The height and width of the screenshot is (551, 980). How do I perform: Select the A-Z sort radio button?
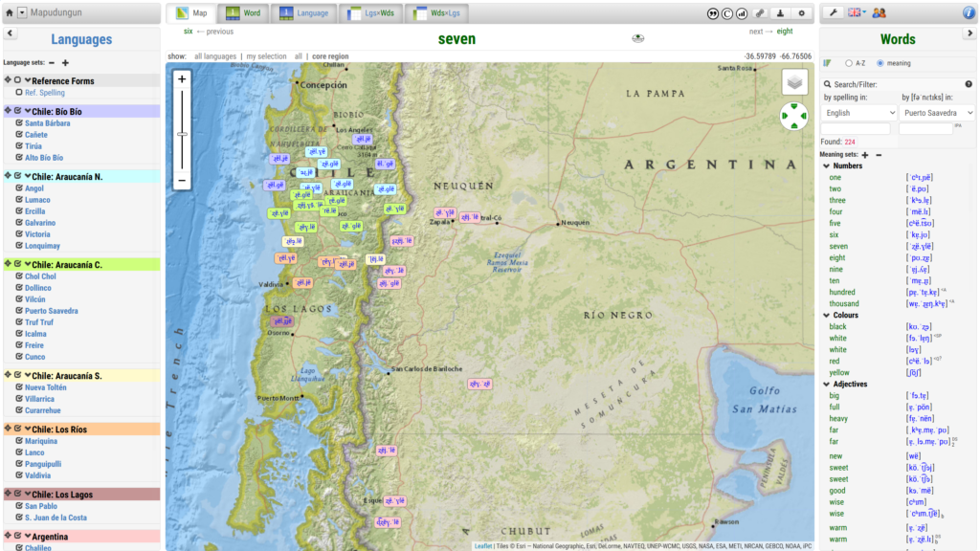[848, 63]
